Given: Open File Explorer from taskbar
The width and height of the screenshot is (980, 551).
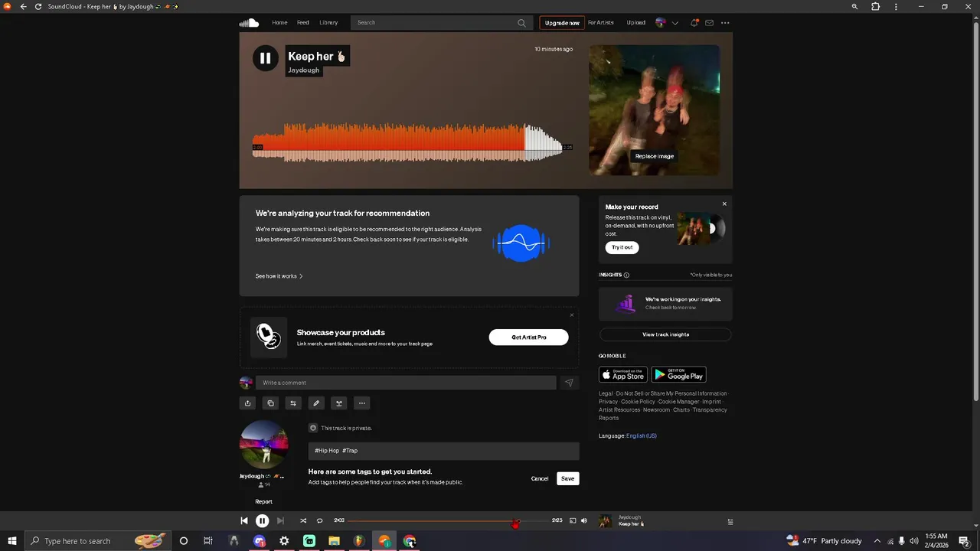Looking at the screenshot, I should click(334, 541).
